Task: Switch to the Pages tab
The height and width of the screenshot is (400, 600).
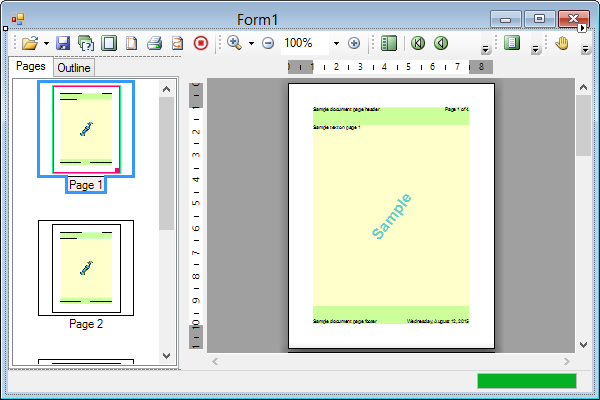Action: [x=31, y=67]
